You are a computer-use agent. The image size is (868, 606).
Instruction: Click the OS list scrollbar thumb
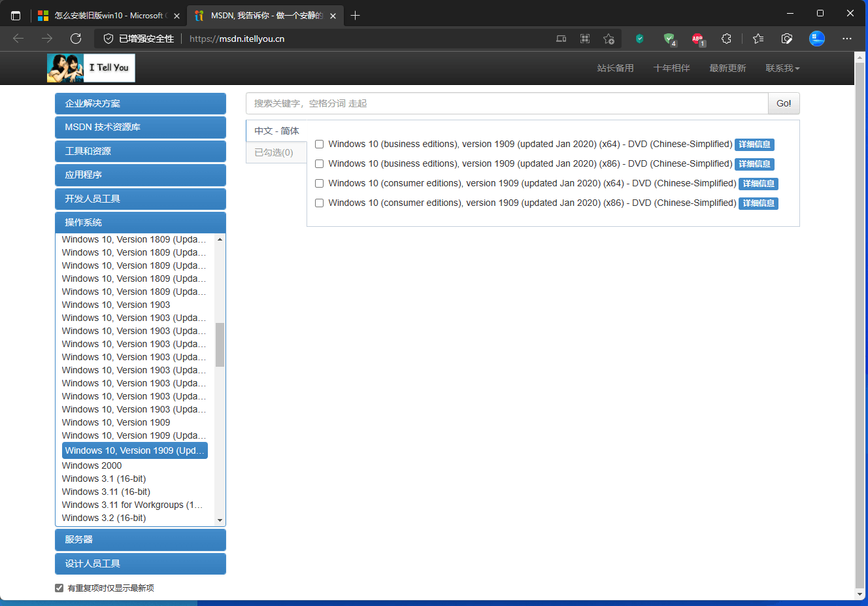click(220, 345)
